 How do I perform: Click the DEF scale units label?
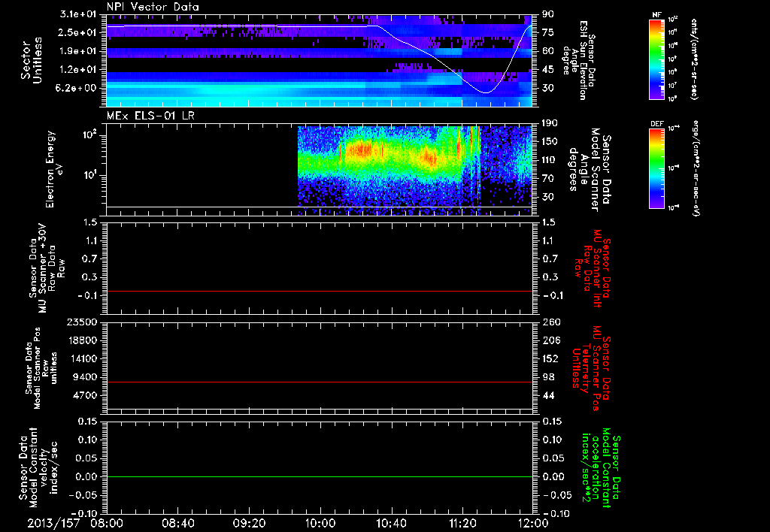pos(696,168)
